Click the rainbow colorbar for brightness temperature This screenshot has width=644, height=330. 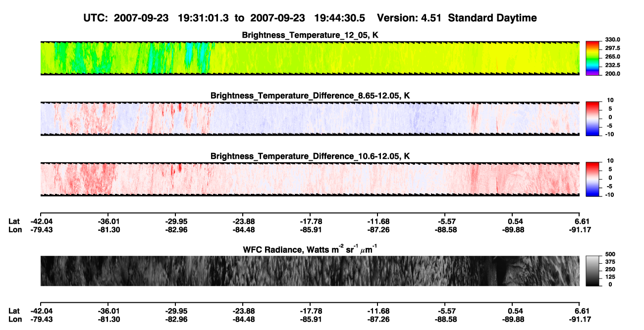click(592, 58)
